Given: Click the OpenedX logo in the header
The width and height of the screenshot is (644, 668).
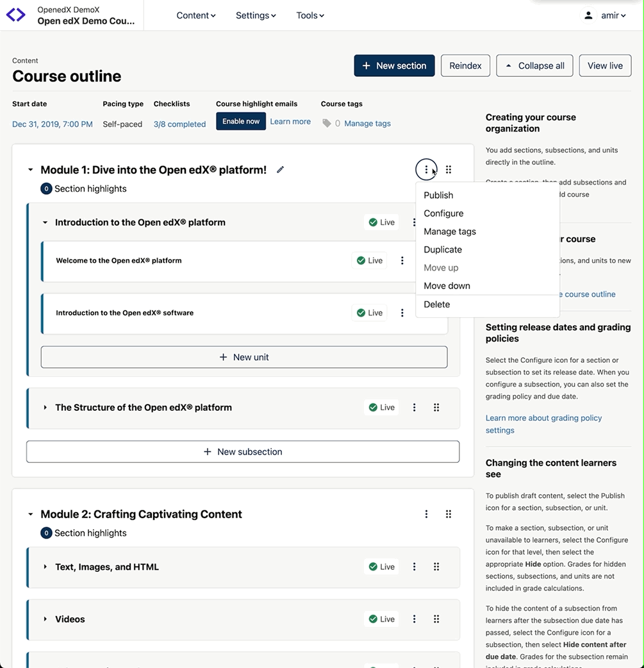Looking at the screenshot, I should tap(16, 15).
